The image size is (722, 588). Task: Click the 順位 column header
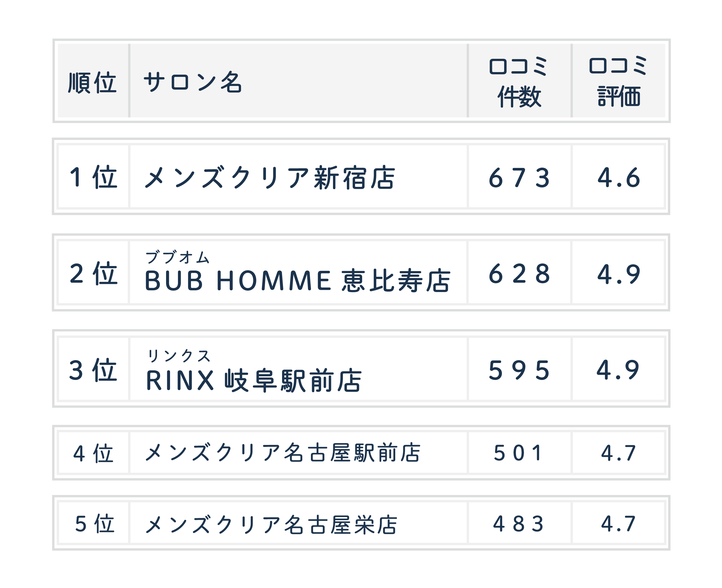92,82
